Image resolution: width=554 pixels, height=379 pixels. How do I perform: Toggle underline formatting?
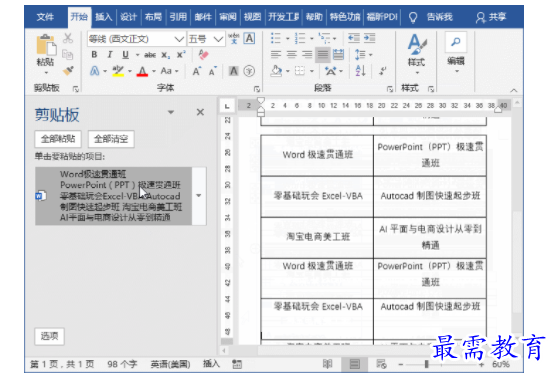tap(125, 55)
